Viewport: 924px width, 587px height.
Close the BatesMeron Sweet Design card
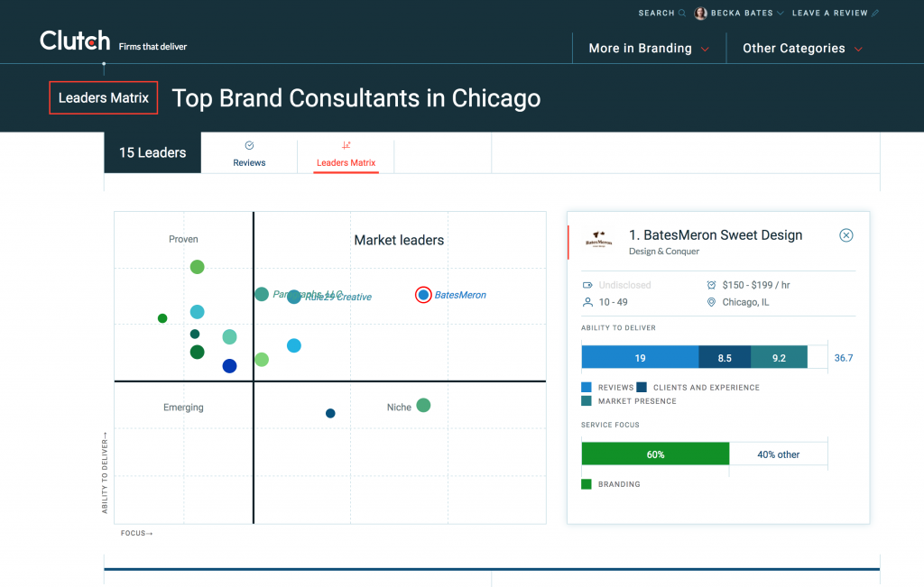pyautogui.click(x=845, y=235)
